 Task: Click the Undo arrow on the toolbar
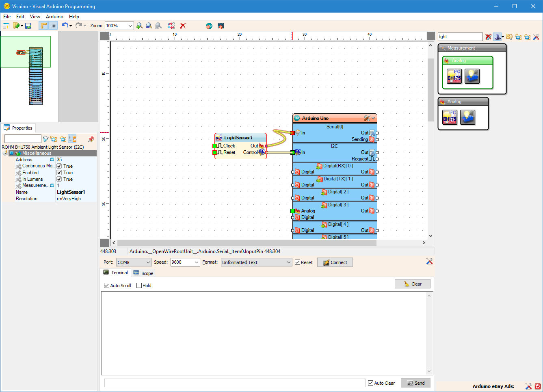pyautogui.click(x=65, y=25)
